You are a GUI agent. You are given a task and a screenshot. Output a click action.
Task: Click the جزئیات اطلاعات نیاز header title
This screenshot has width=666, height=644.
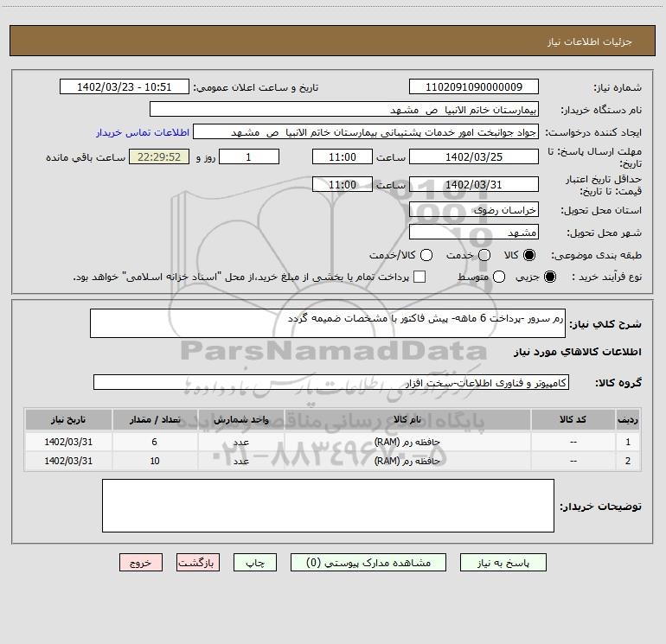click(x=590, y=41)
